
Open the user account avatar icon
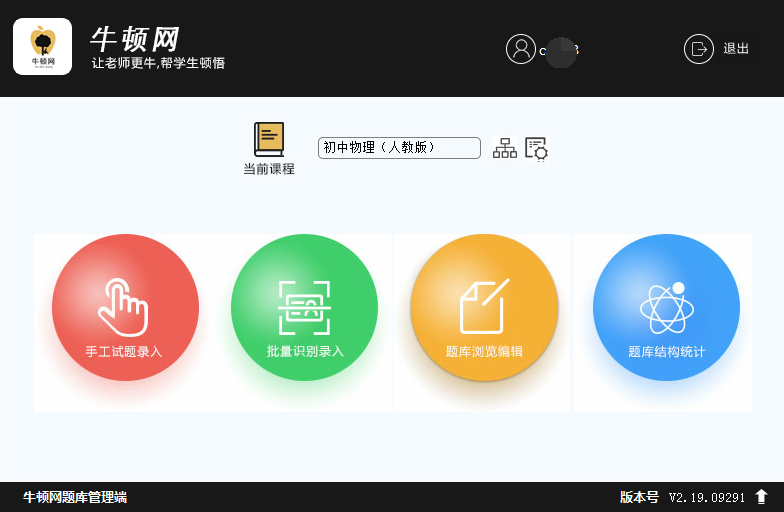click(520, 49)
